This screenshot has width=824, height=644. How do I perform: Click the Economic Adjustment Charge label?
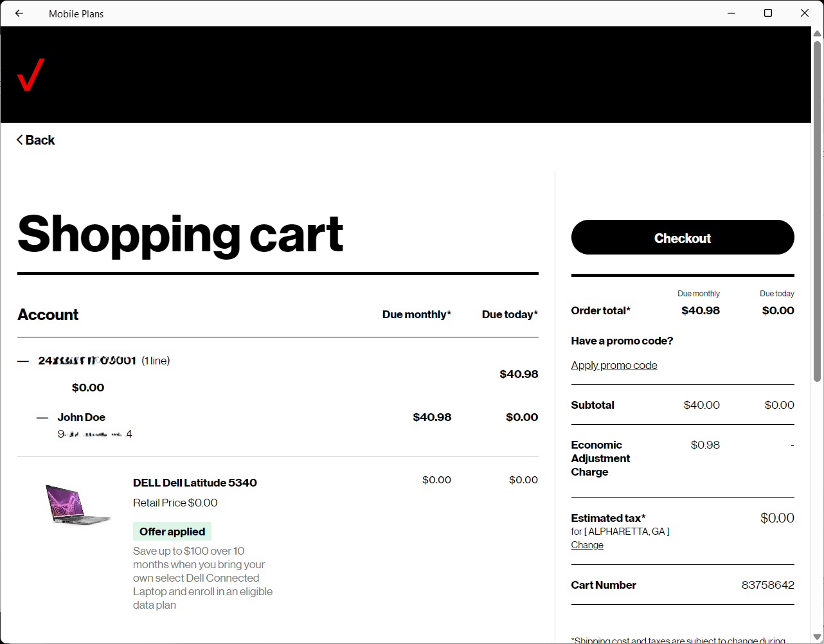(x=600, y=458)
